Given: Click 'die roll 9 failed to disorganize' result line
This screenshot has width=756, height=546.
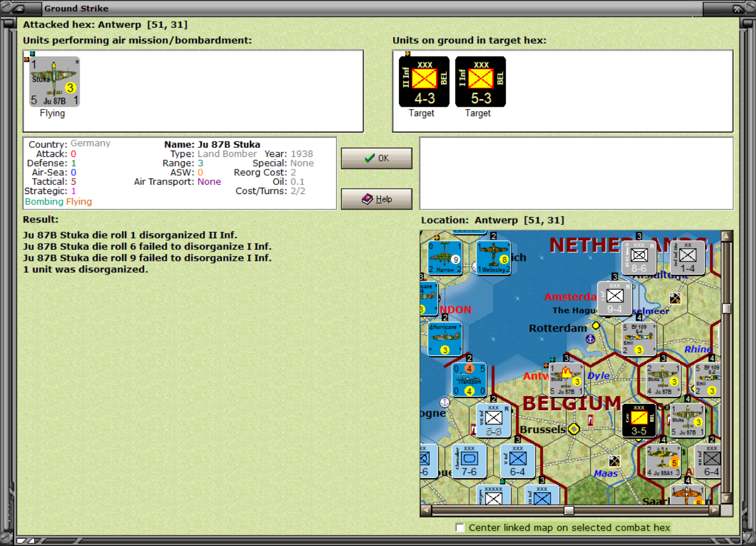Looking at the screenshot, I should (147, 258).
